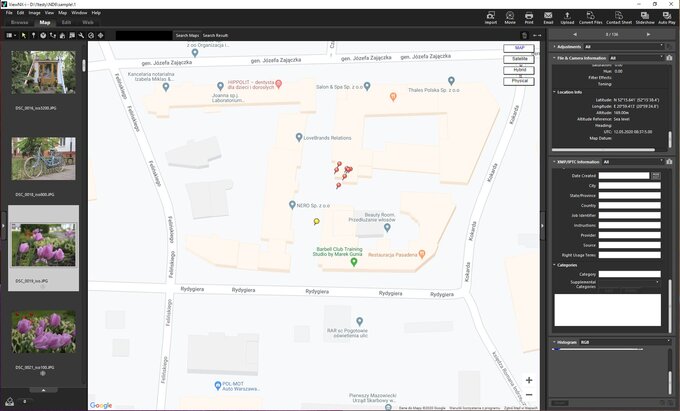Launch the Movie editor
This screenshot has width=680, height=411.
click(510, 18)
